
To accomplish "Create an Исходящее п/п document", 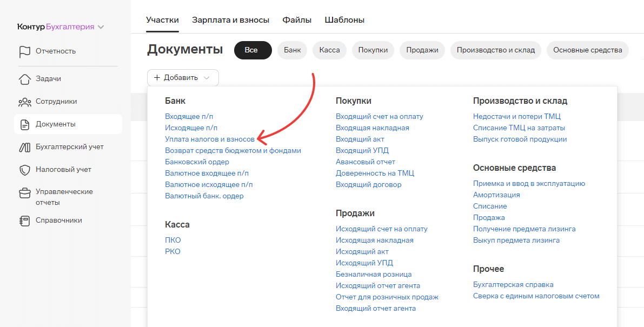I will 191,128.
